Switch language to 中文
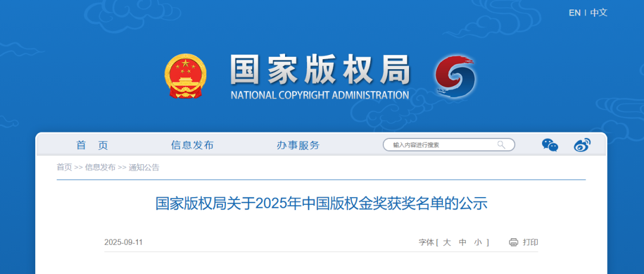Image resolution: width=644 pixels, height=274 pixels. coord(599,13)
